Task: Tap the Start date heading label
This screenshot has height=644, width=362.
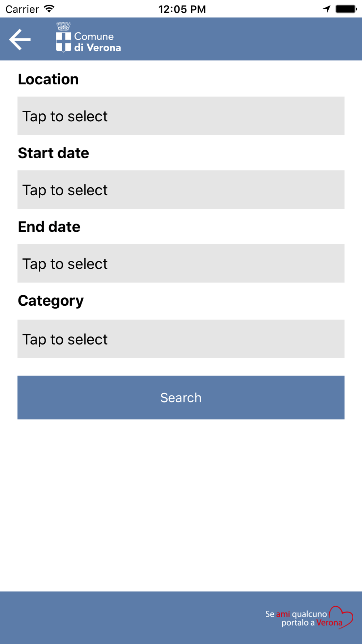Action: click(x=54, y=153)
